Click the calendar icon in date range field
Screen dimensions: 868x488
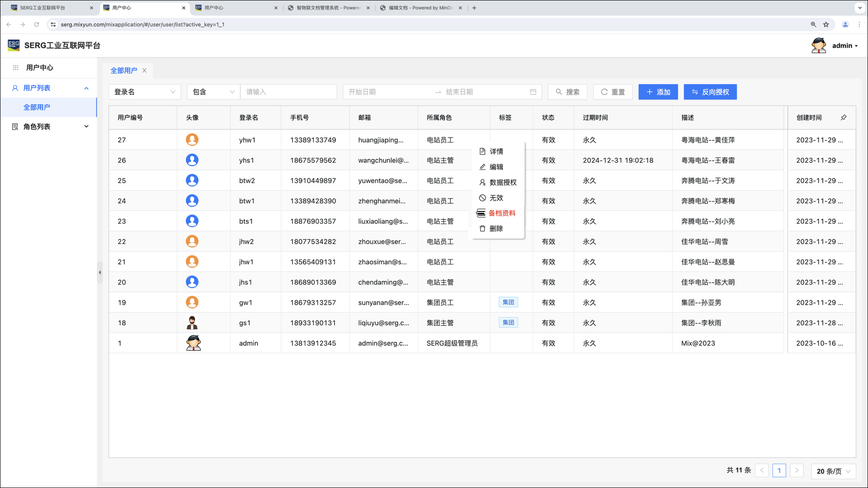pyautogui.click(x=533, y=92)
